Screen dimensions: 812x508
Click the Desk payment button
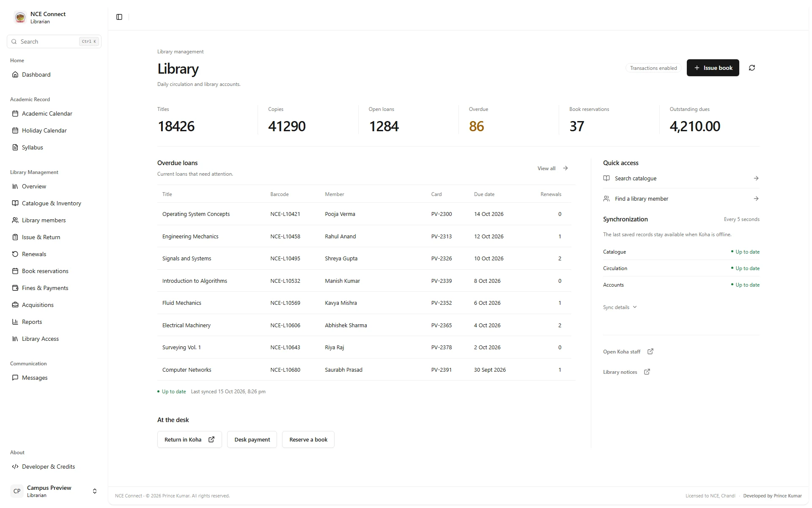[252, 439]
